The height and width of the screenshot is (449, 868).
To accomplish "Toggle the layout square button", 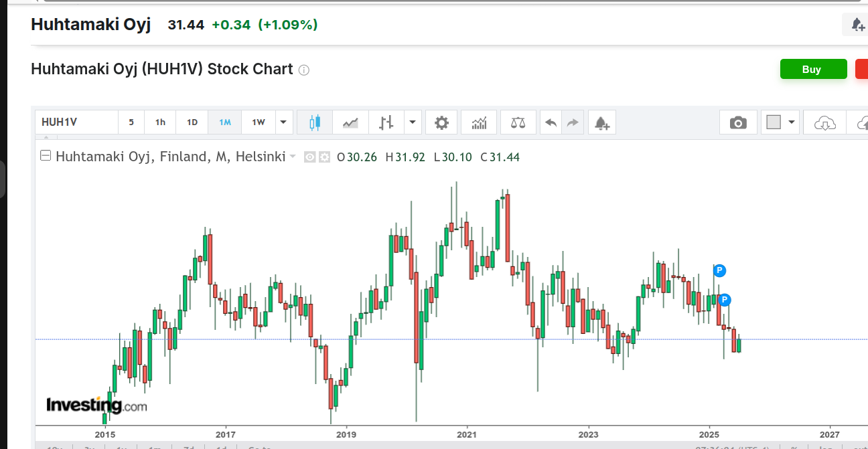I will [x=774, y=122].
